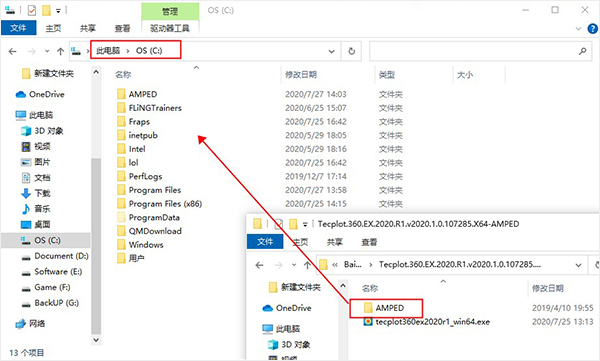Select the QMDownload folder
This screenshot has width=600, height=361.
[x=149, y=231]
